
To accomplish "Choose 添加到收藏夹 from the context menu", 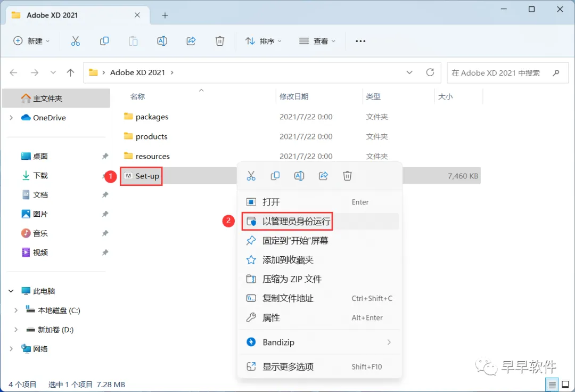I will point(319,260).
